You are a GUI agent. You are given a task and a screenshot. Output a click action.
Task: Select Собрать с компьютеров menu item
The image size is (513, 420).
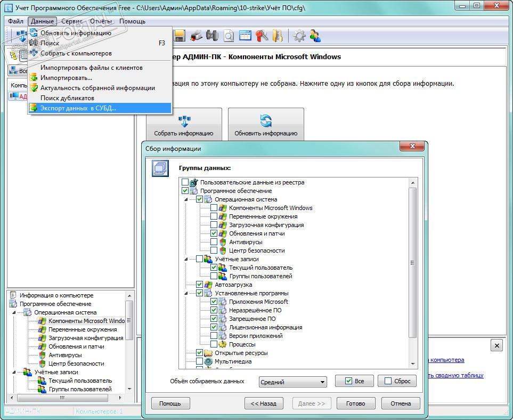tap(100, 53)
